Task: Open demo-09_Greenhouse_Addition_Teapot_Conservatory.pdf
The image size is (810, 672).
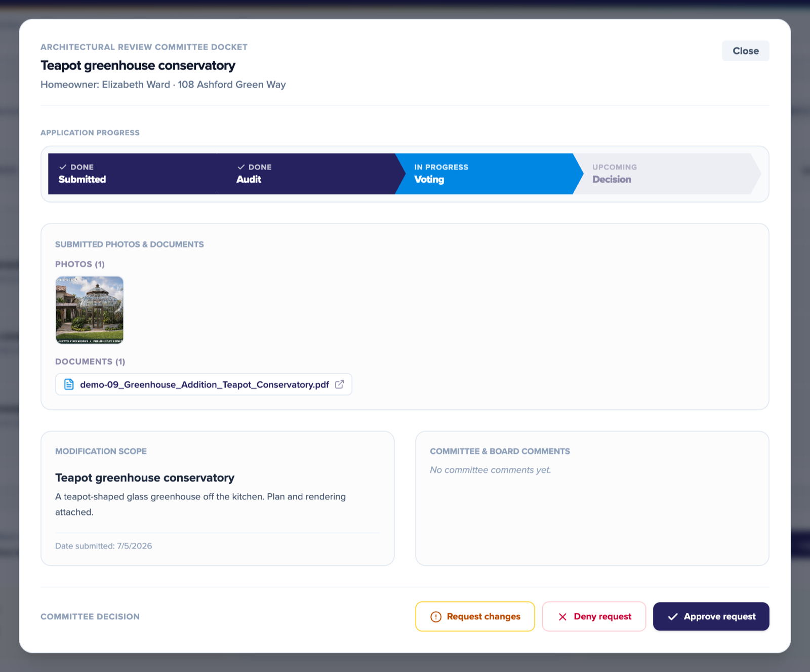Action: pos(204,384)
